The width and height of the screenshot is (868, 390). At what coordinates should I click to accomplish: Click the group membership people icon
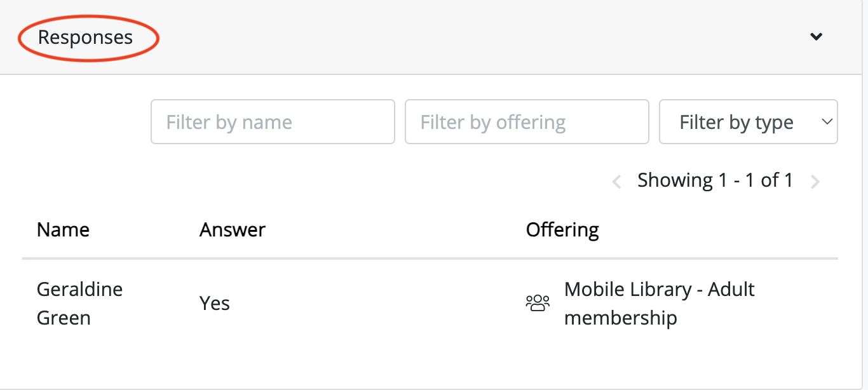click(538, 303)
